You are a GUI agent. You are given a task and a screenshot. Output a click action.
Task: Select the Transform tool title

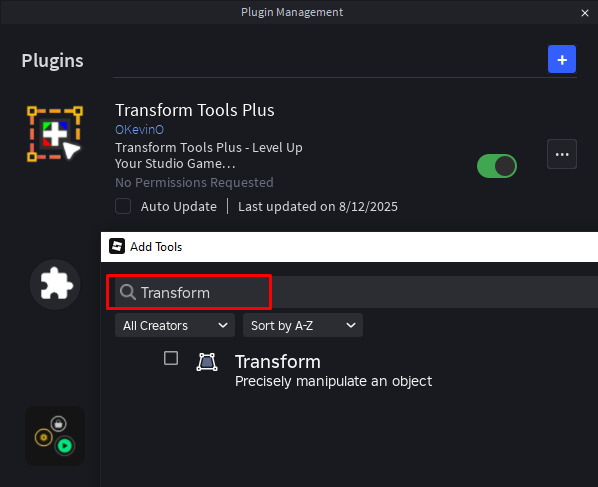(x=278, y=362)
